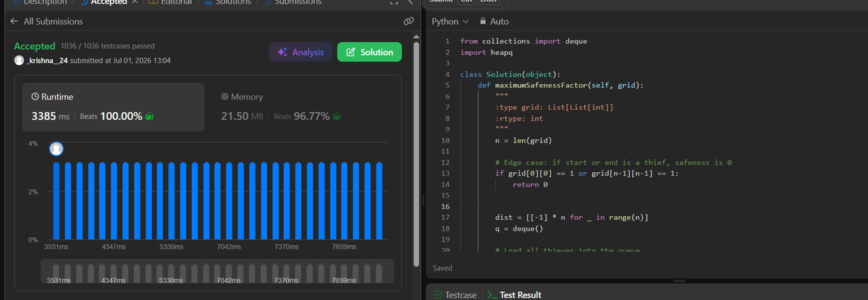This screenshot has width=868, height=300.
Task: Click the 'dist = [[-1] * n' line
Action: click(x=571, y=218)
